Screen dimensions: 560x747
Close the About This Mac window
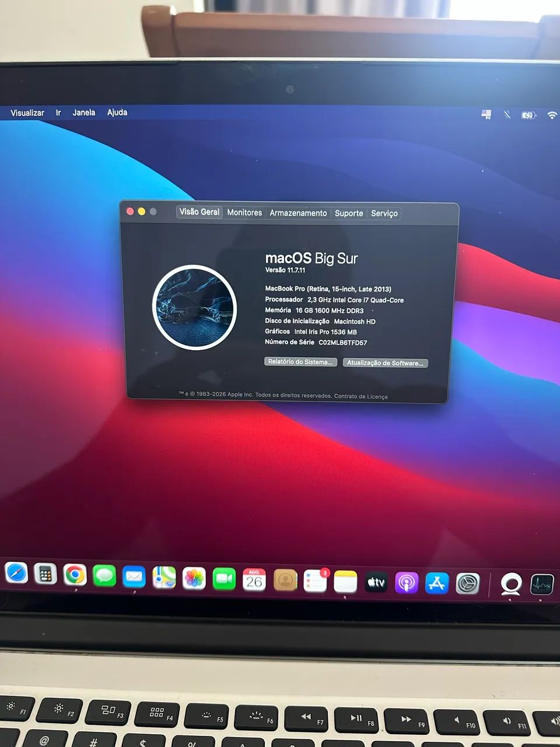(x=130, y=211)
